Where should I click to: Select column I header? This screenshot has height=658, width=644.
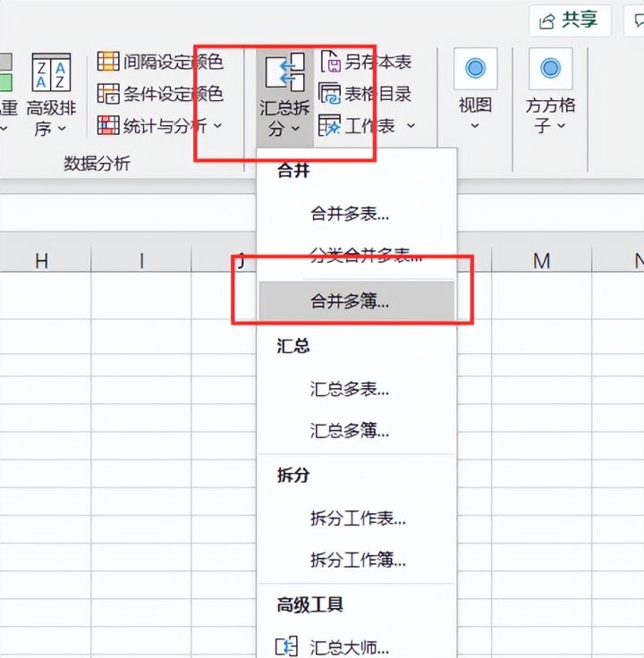pyautogui.click(x=141, y=260)
